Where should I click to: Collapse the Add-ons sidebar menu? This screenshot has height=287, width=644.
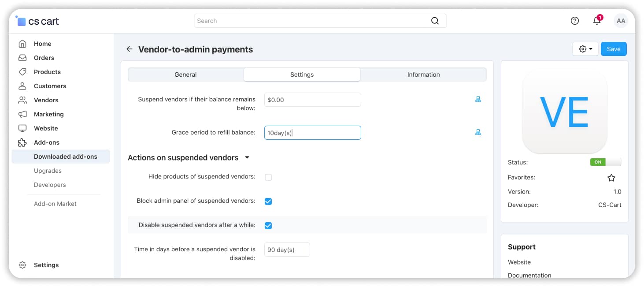(47, 142)
